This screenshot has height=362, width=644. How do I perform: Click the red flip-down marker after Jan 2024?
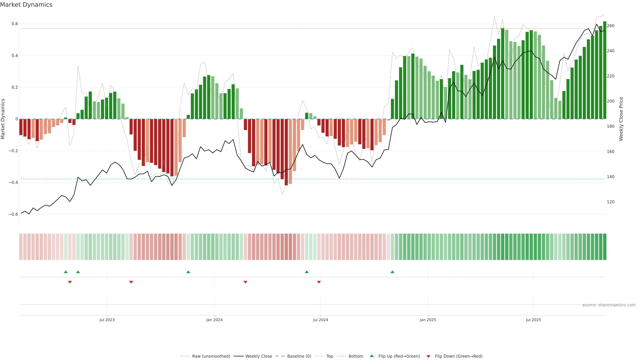(x=245, y=282)
